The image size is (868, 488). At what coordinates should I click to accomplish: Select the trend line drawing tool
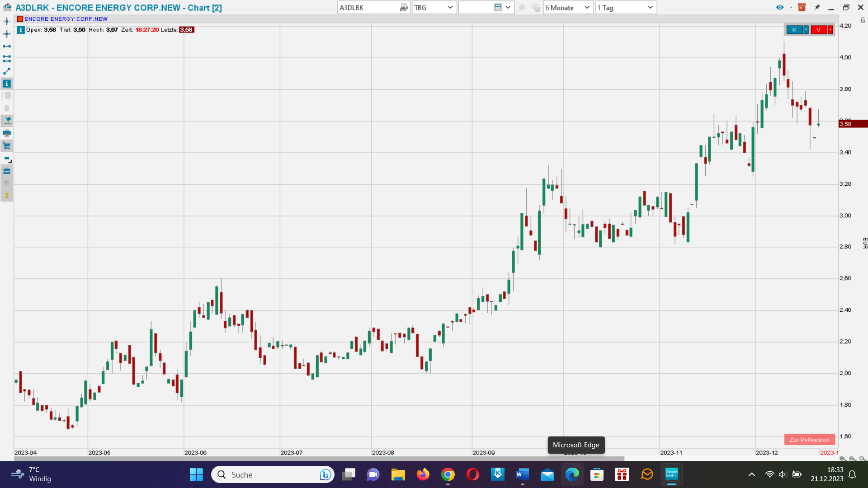coord(7,71)
